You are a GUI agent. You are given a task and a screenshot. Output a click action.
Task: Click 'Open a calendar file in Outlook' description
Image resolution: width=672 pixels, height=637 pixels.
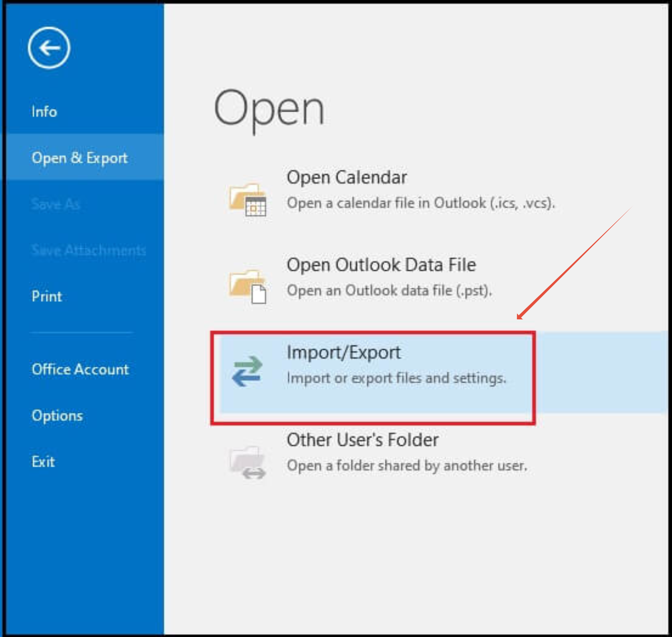point(421,203)
